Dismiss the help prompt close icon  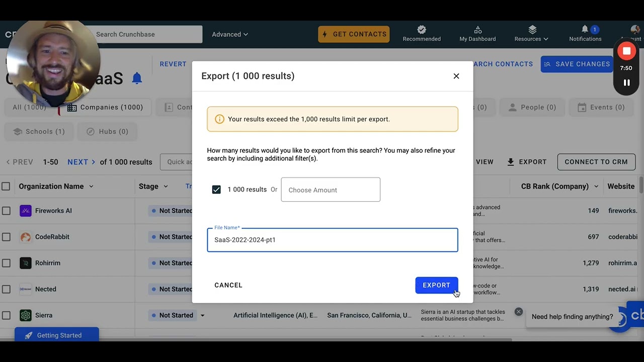(x=519, y=312)
